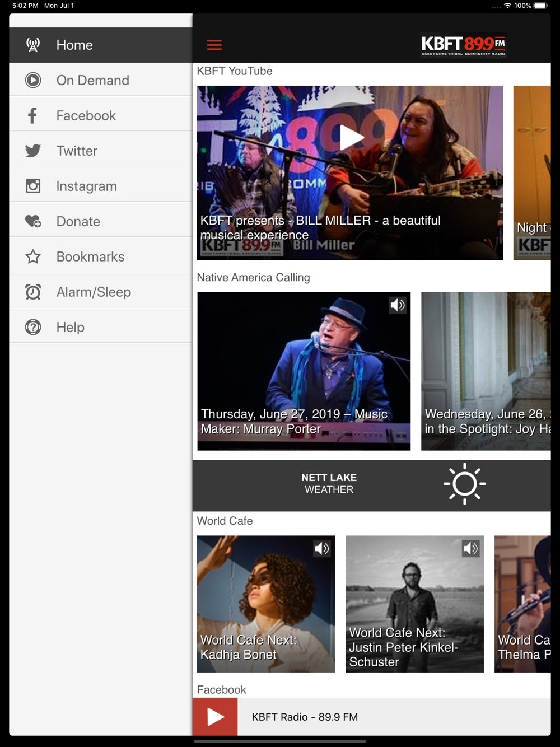The height and width of the screenshot is (747, 560).
Task: Click KBFT Radio - 89.9 FM player label
Action: tap(305, 717)
